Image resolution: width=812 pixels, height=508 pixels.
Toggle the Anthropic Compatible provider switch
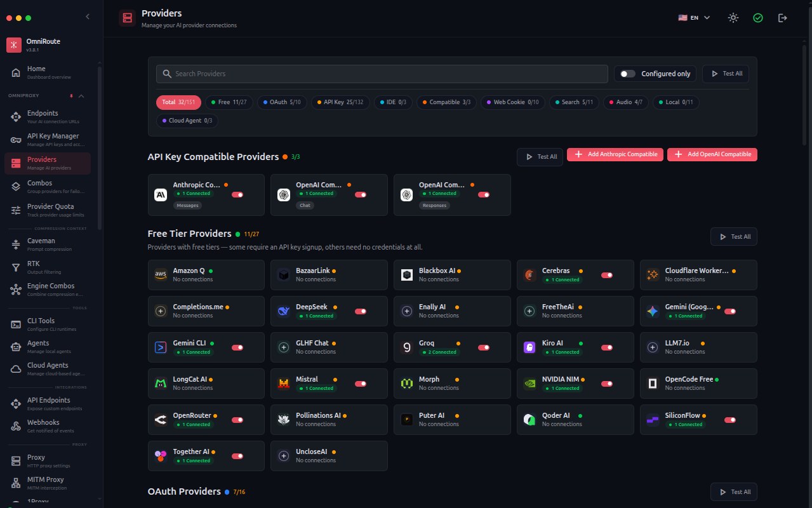[x=237, y=194]
